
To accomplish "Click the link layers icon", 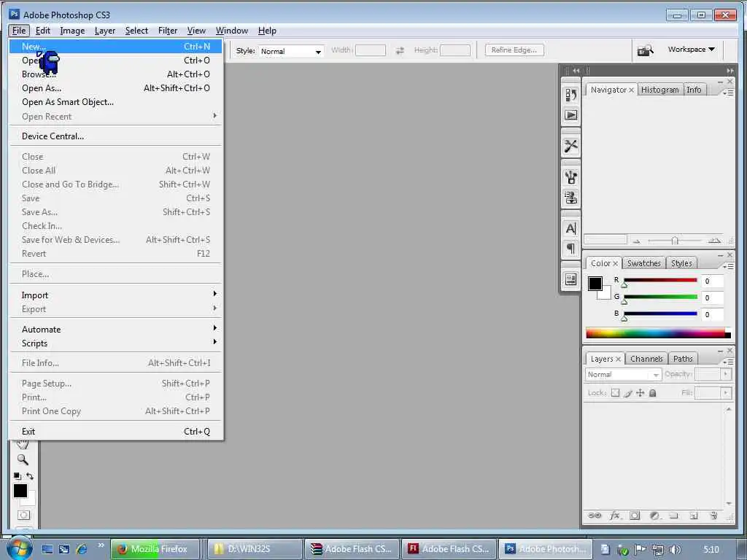I will click(595, 516).
